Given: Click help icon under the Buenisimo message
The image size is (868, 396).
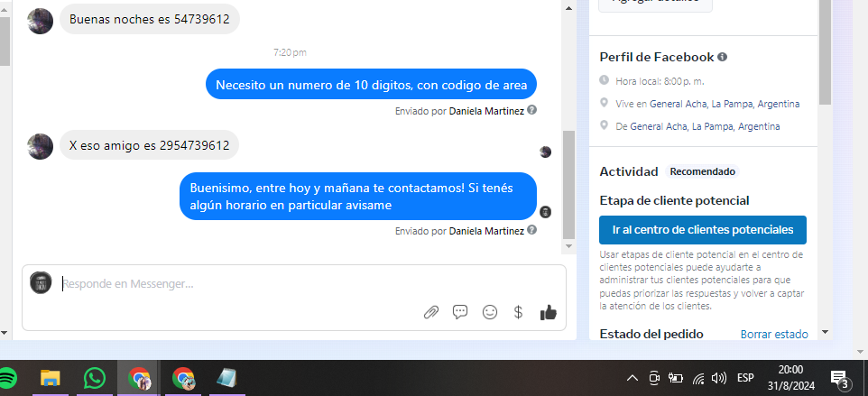Looking at the screenshot, I should [x=532, y=231].
